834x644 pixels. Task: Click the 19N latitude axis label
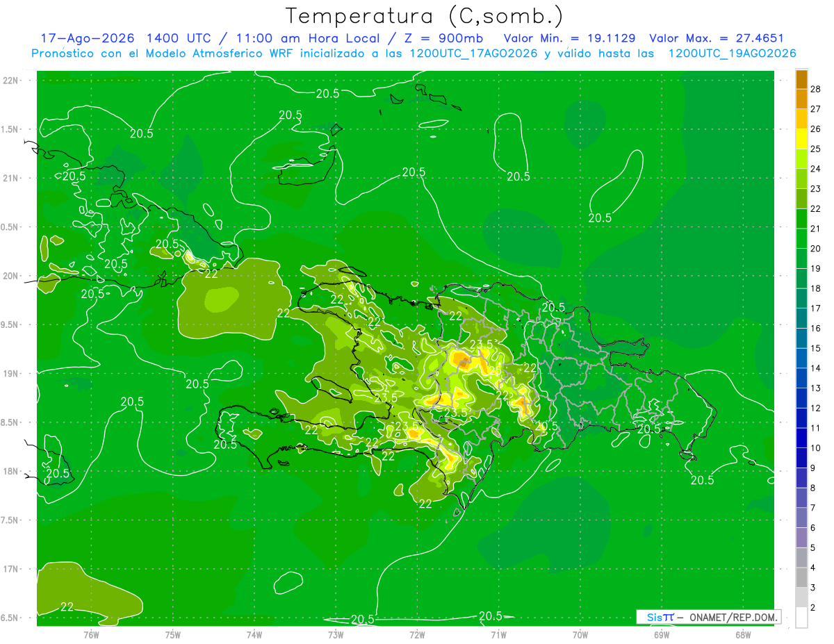point(10,373)
